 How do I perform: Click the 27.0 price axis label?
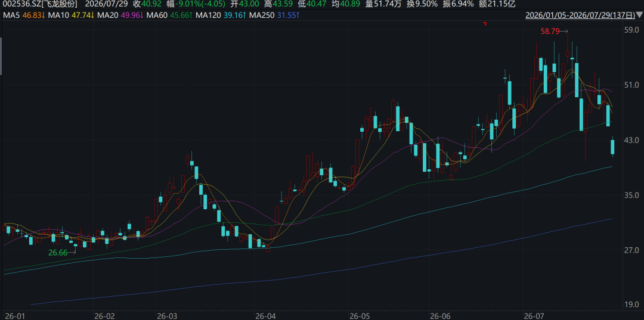[x=630, y=250]
